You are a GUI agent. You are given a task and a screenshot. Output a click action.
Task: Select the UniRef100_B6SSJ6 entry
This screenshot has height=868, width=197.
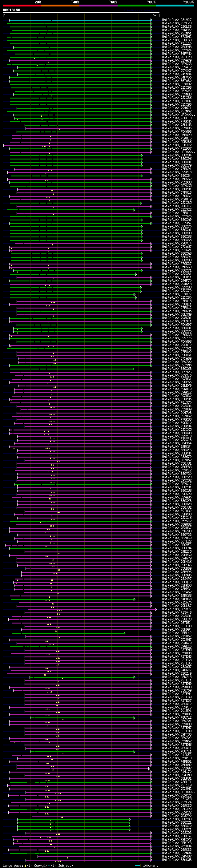click(177, 375)
